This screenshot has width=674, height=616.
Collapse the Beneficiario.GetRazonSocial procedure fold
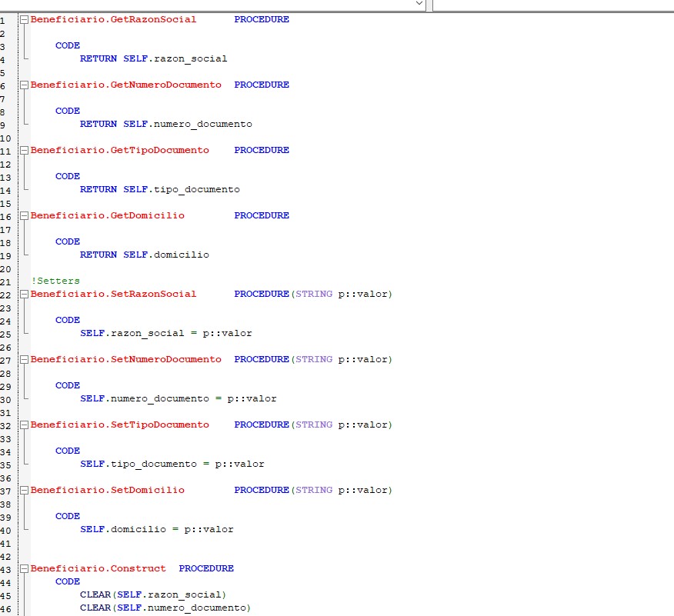point(24,19)
